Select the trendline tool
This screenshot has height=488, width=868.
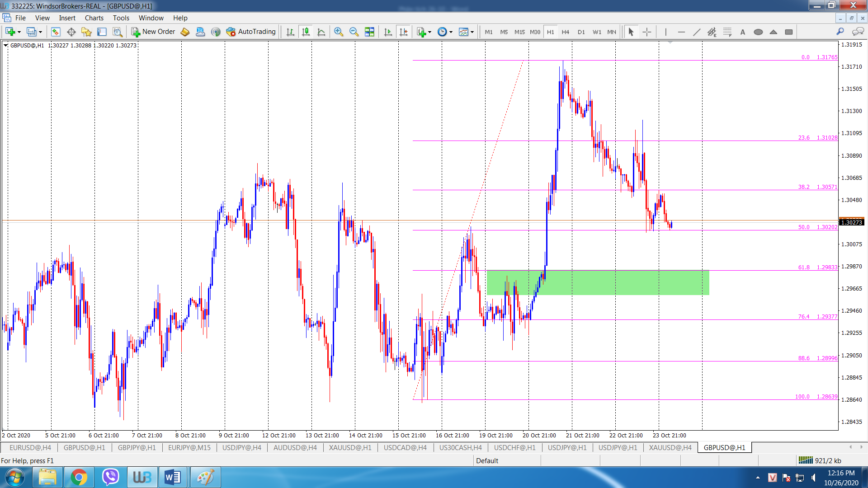pyautogui.click(x=697, y=32)
